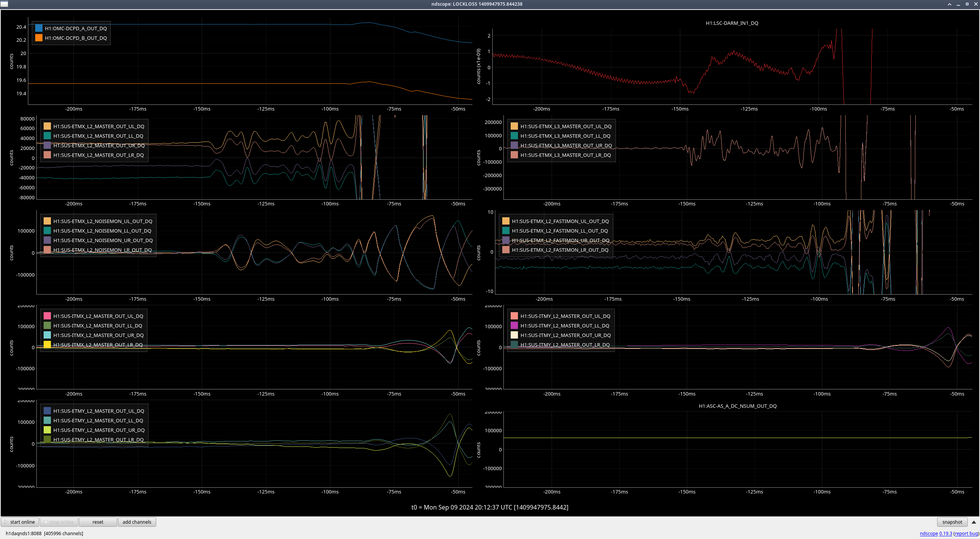Viewport: 980px width, 539px height.
Task: Open the 0.19.3 version link
Action: click(946, 533)
